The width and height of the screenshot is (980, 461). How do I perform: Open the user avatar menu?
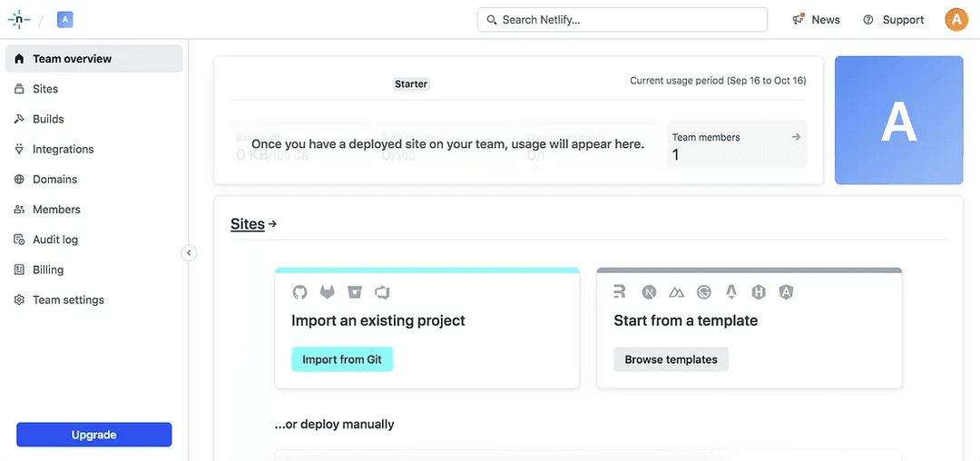956,19
